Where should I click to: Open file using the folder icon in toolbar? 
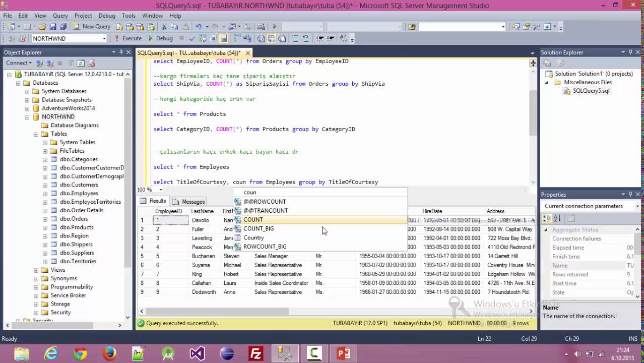tap(42, 27)
